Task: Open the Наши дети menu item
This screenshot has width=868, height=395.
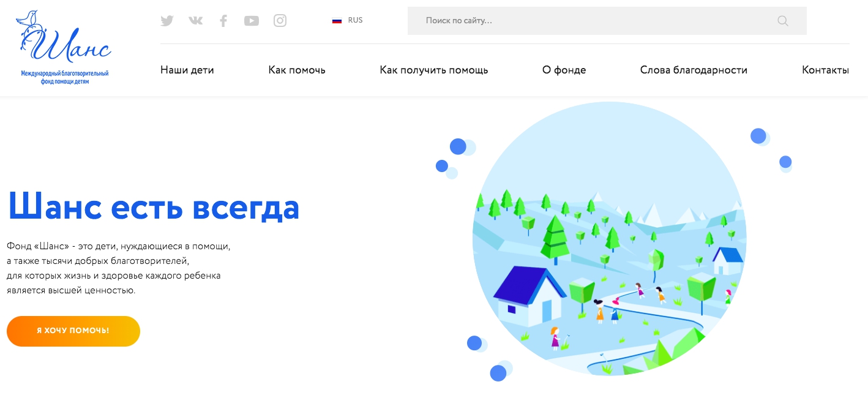Action: coord(187,70)
